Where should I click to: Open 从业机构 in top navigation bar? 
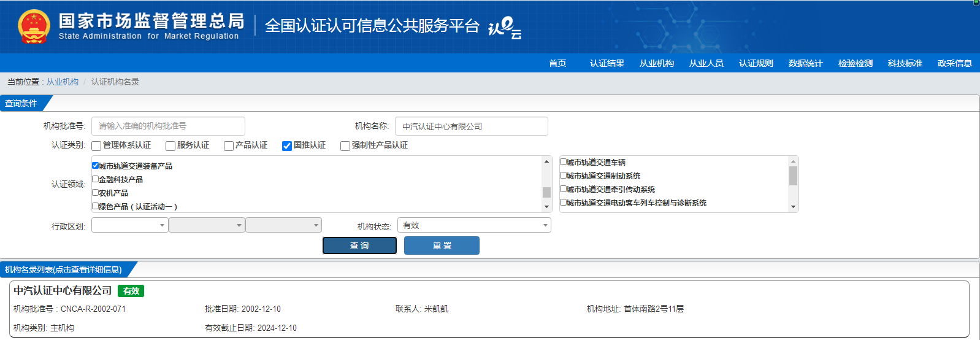(657, 63)
